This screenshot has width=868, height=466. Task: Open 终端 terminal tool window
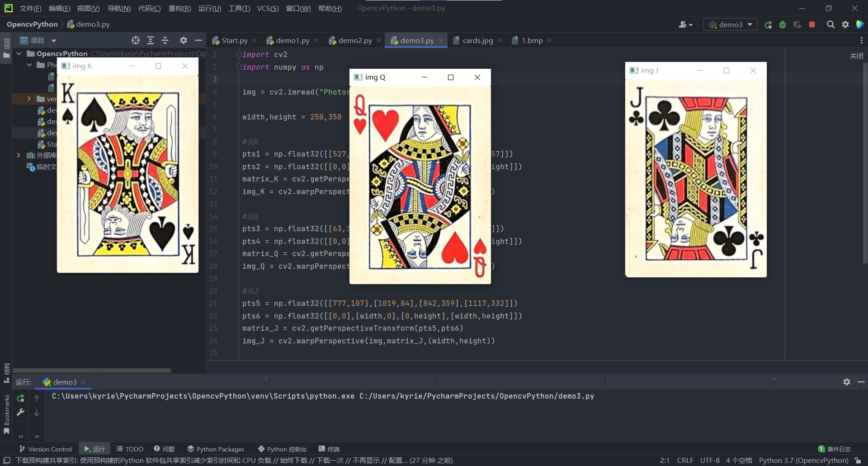coord(329,449)
